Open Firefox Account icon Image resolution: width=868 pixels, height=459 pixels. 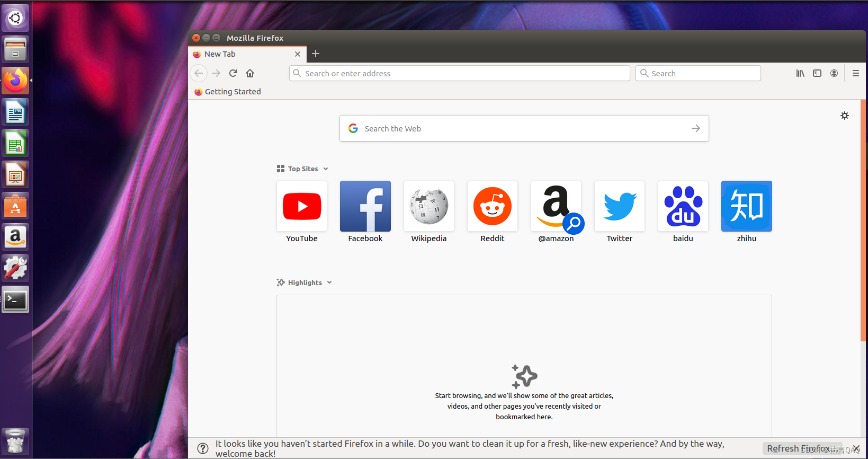(834, 73)
